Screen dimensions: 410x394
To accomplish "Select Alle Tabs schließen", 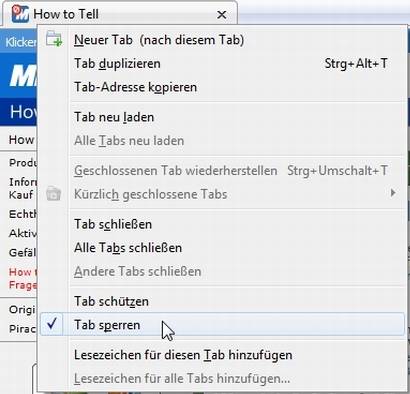I will [222, 248].
